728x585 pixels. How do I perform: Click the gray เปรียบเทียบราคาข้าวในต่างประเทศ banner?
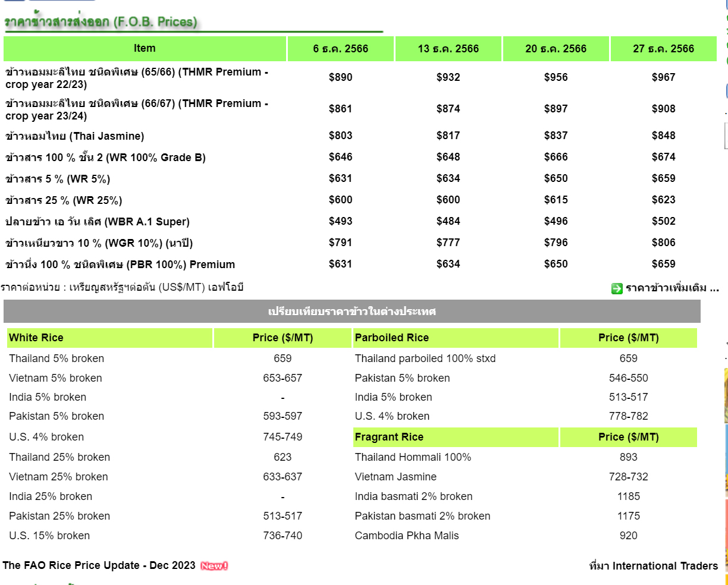coord(352,312)
